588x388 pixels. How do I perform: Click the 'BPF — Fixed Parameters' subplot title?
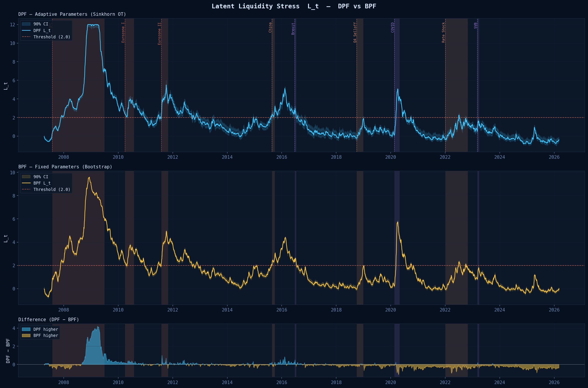(65, 167)
